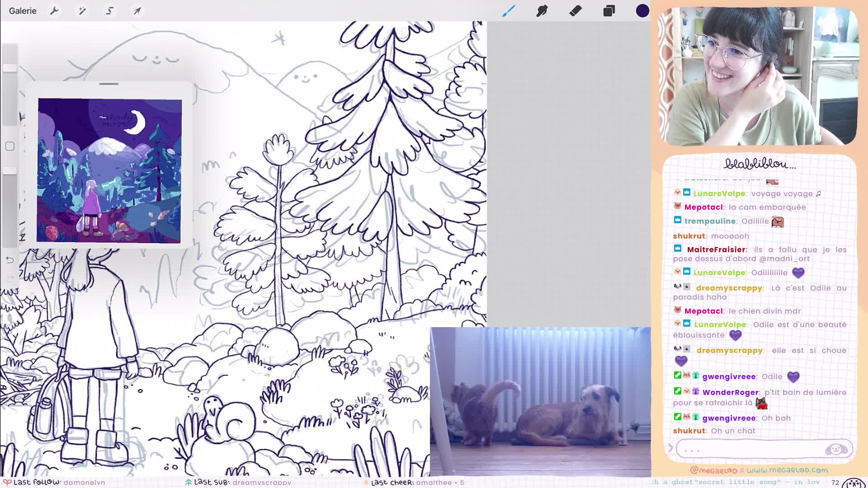The height and width of the screenshot is (488, 868).
Task: Click the last sub name dreamyscrappy
Action: [262, 482]
